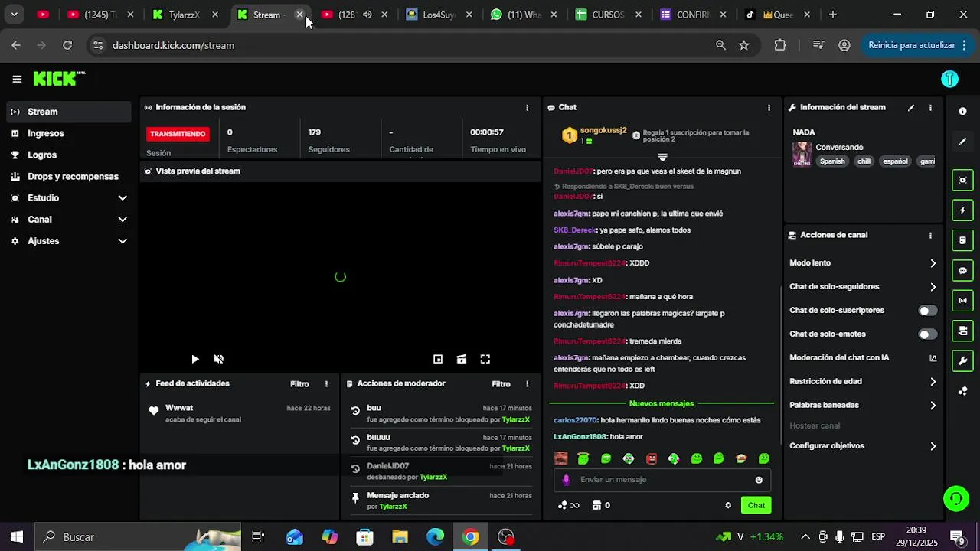Switch to the TylarzzX browser tab
The image size is (980, 551).
tap(184, 15)
